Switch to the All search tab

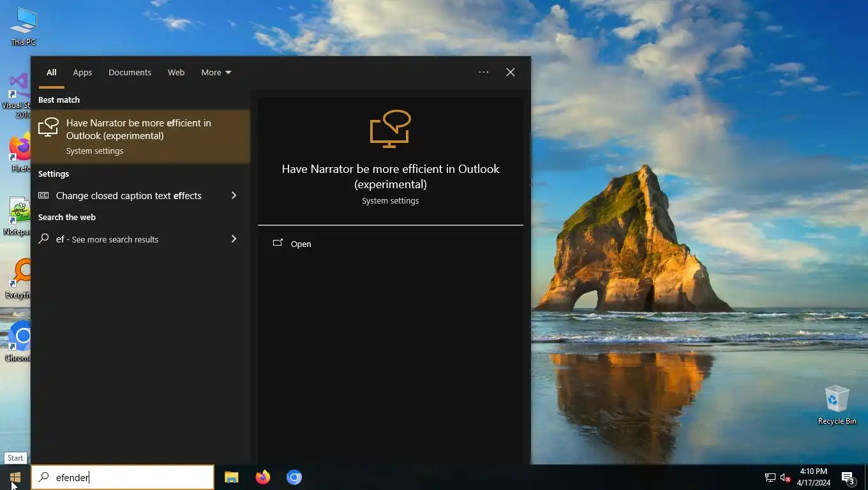tap(51, 72)
